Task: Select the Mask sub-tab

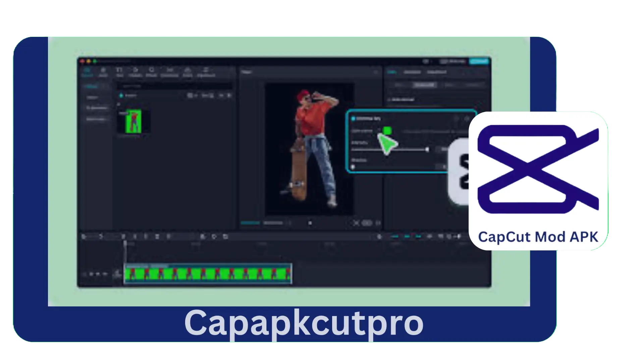Action: (449, 85)
